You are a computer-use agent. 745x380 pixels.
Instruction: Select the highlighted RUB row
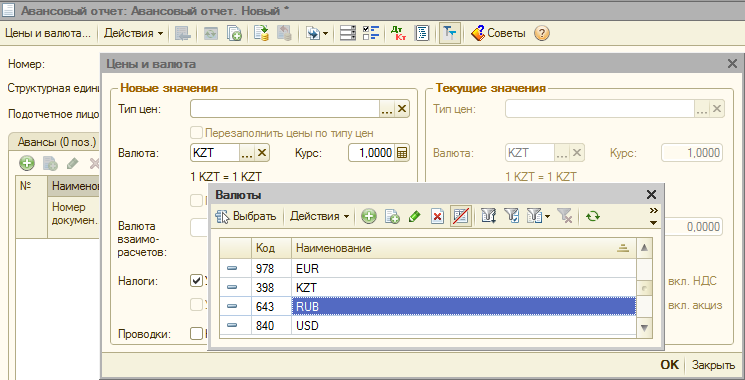click(427, 307)
